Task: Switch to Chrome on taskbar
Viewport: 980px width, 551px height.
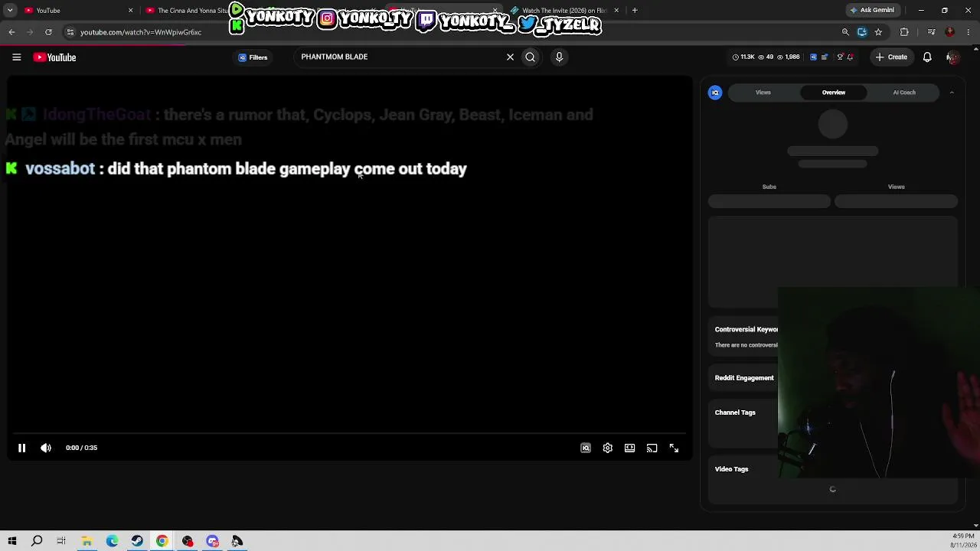Action: click(162, 541)
